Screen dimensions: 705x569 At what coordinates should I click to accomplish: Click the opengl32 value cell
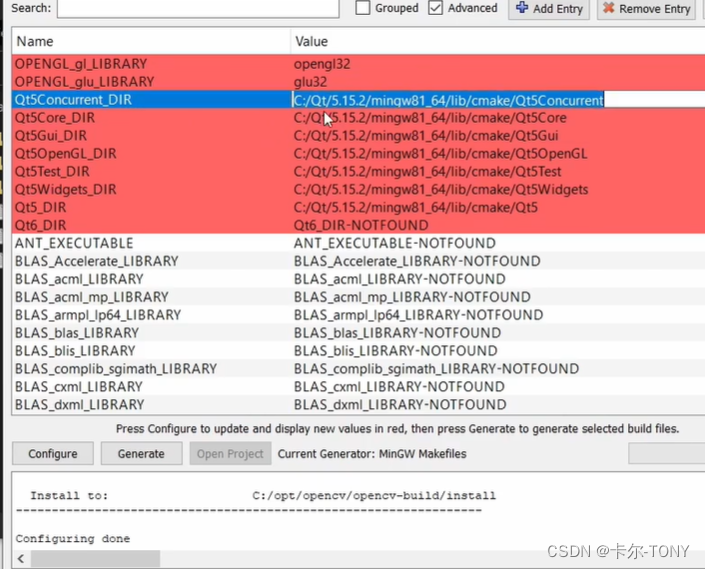pos(322,64)
